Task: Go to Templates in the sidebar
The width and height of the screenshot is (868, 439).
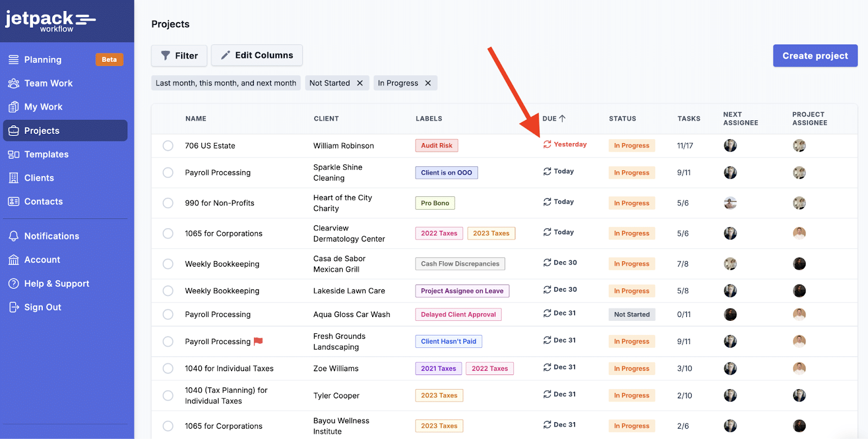Action: 46,154
